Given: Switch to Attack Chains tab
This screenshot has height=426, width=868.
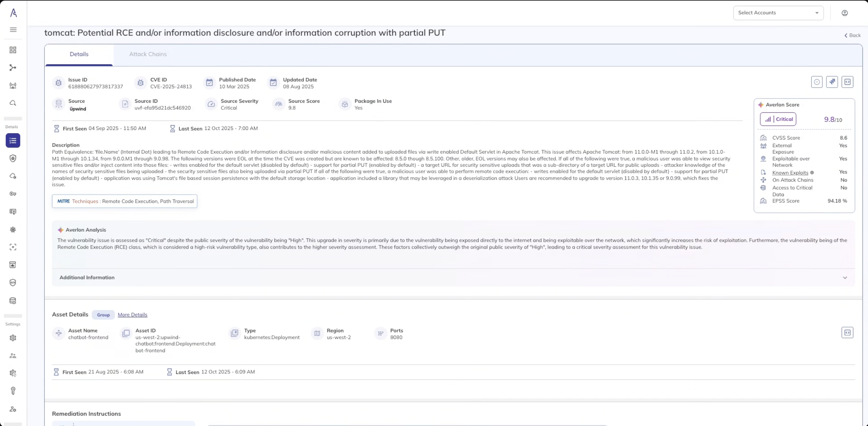Looking at the screenshot, I should point(148,54).
